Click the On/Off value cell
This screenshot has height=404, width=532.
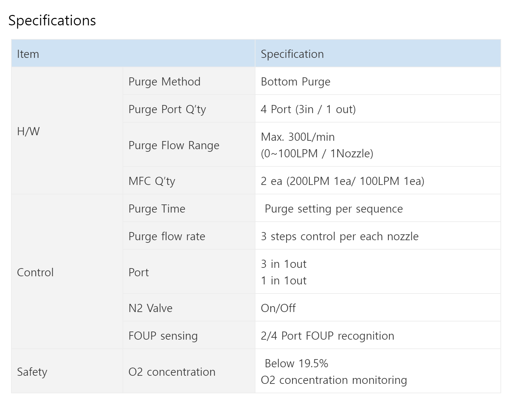pyautogui.click(x=378, y=308)
